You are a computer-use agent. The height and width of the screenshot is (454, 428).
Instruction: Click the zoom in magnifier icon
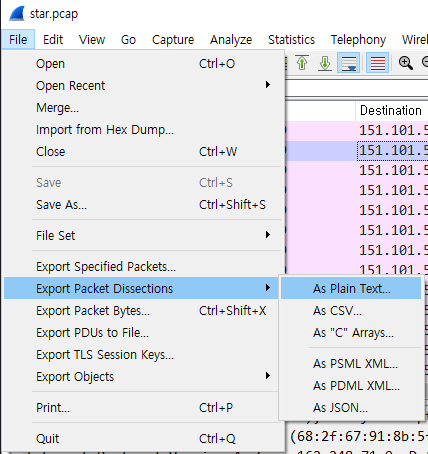click(x=405, y=63)
